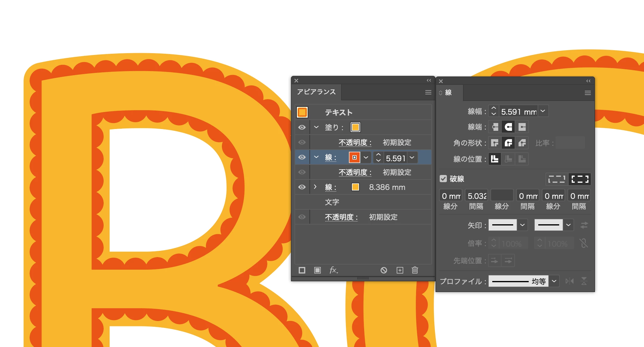Screen dimensions: 644x347
Task: Choose the miter join corner icon
Action: click(495, 143)
